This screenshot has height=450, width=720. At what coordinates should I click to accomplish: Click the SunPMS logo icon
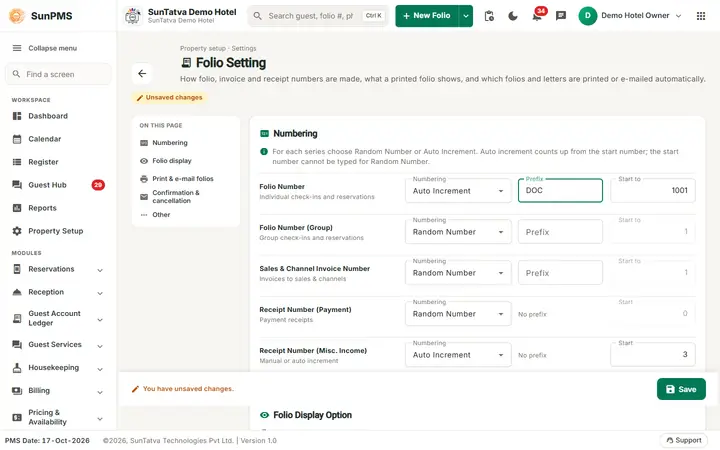(17, 16)
